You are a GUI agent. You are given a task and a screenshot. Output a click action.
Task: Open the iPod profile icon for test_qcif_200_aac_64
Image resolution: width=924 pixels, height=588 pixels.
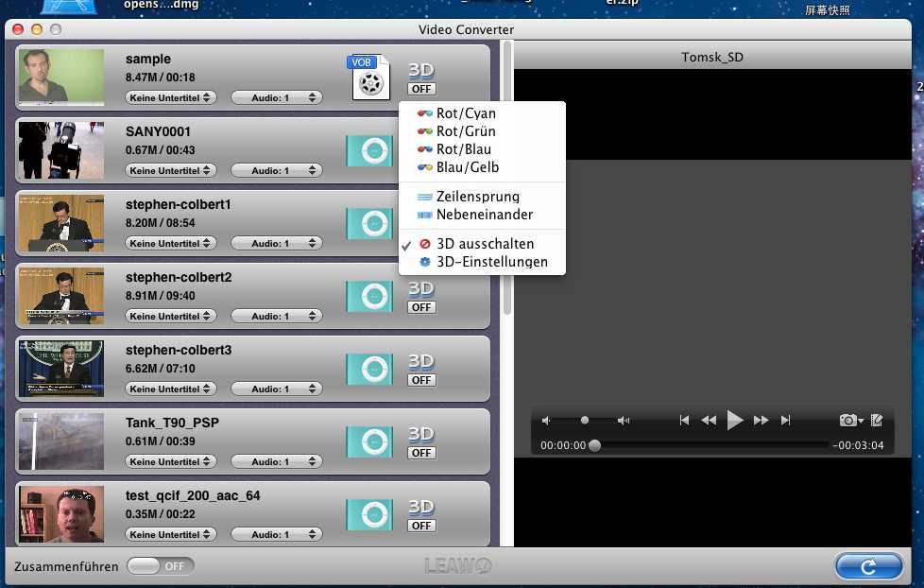point(369,515)
